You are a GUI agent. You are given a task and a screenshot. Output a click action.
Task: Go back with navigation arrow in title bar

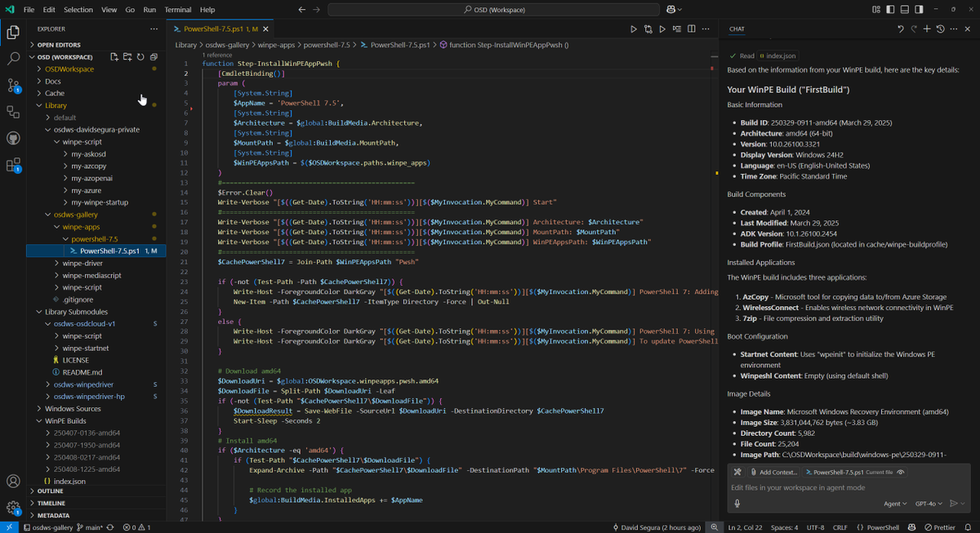pyautogui.click(x=302, y=10)
